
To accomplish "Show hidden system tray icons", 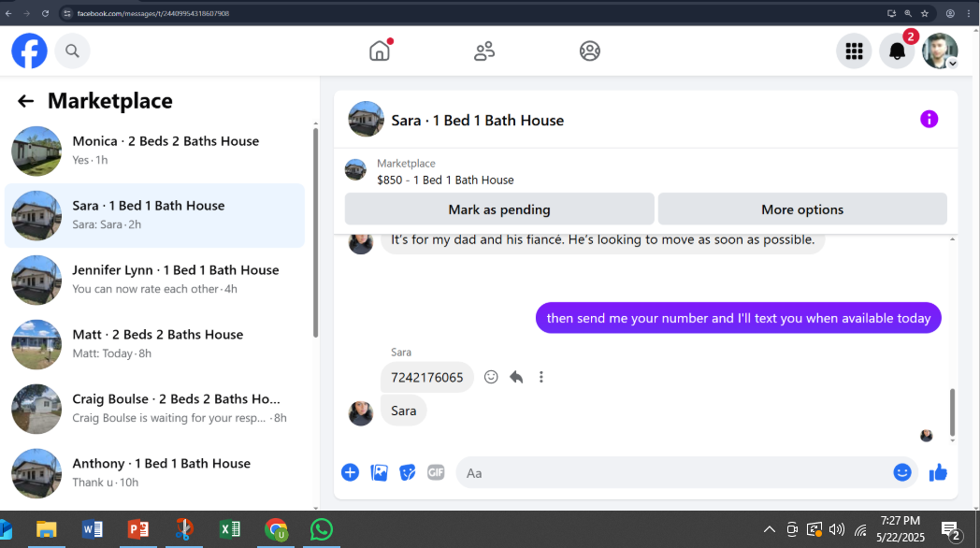I will [x=770, y=530].
